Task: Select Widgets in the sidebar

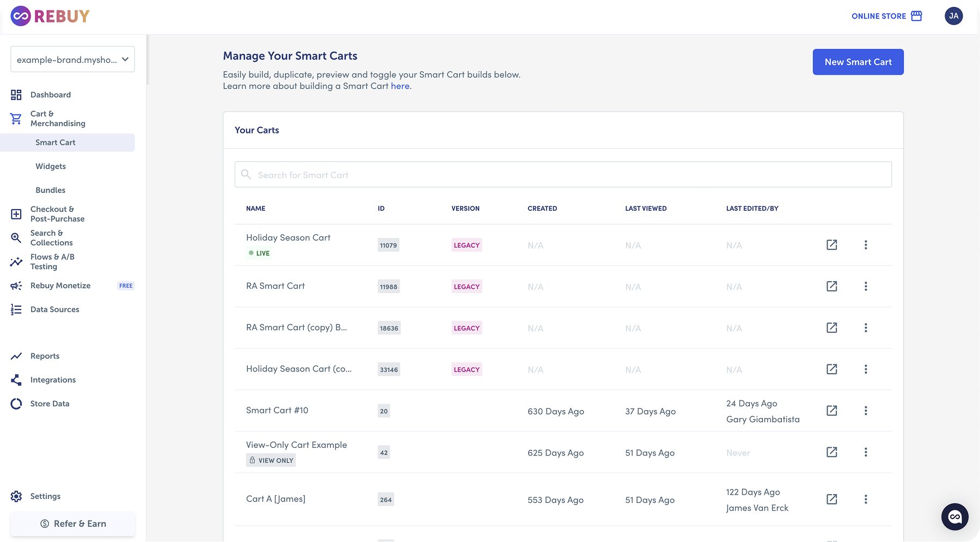Action: (50, 166)
